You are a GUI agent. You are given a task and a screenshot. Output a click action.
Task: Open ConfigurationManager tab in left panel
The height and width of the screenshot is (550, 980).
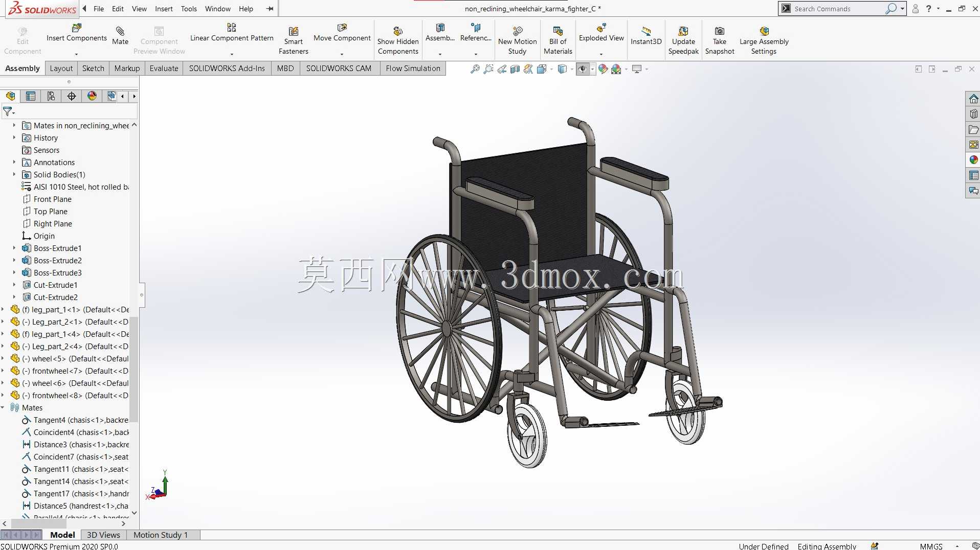tap(51, 96)
